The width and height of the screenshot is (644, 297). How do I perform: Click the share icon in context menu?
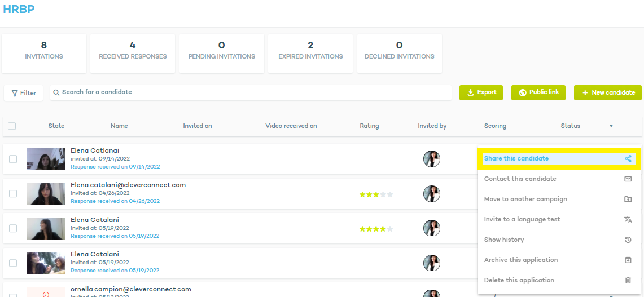[628, 159]
